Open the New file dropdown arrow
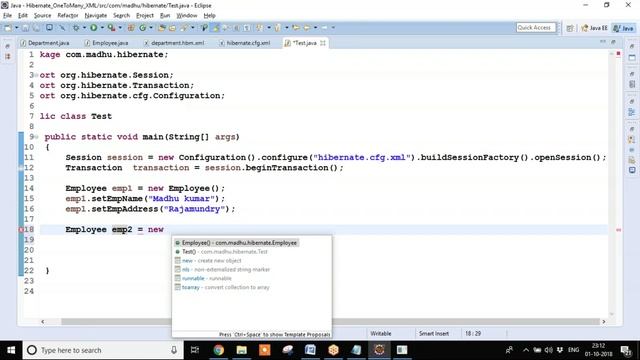This screenshot has height=360, width=640. click(x=16, y=28)
